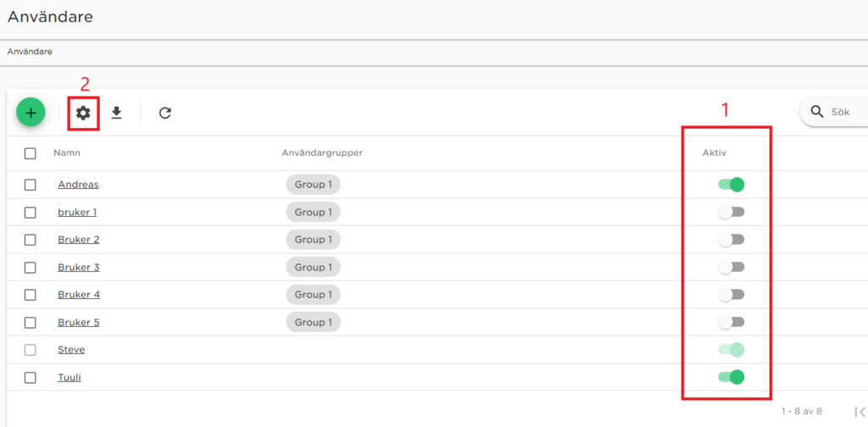868x427 pixels.
Task: Open the Andreas user link
Action: tap(78, 185)
